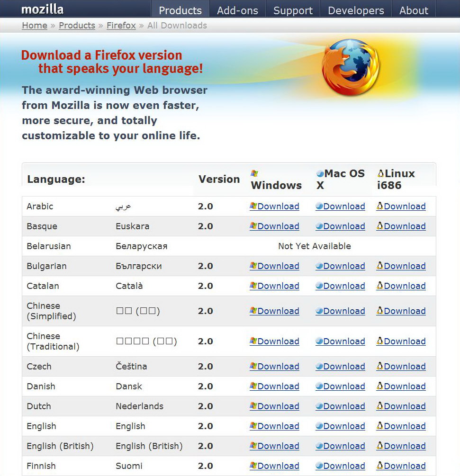
Task: Click Mac icon in Chinese (Simplified) row
Action: click(x=319, y=311)
